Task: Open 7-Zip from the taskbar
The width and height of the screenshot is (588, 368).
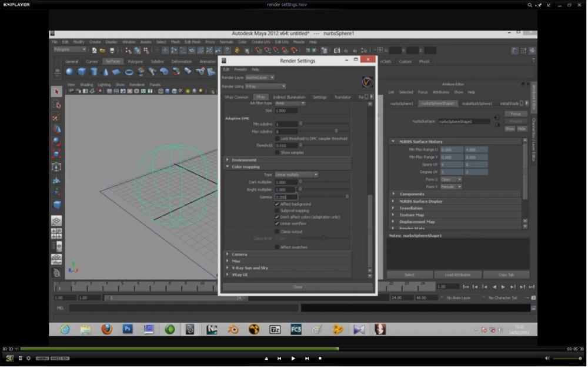Action: point(275,329)
